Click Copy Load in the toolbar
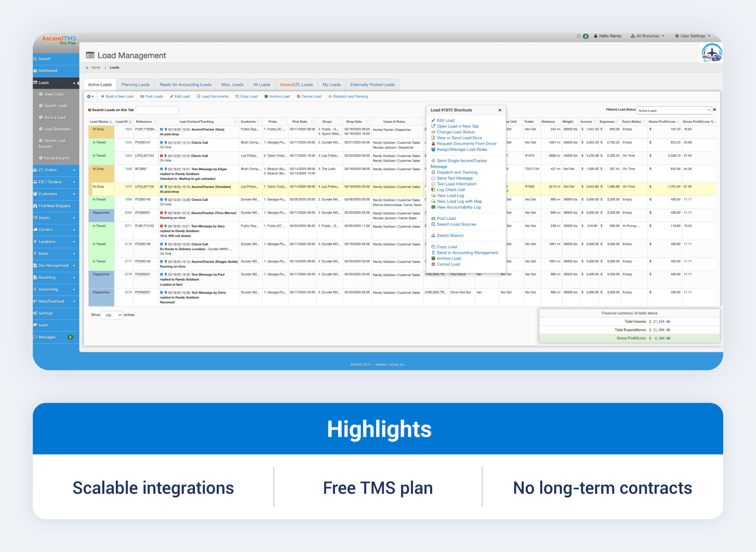The image size is (756, 552). click(x=246, y=97)
